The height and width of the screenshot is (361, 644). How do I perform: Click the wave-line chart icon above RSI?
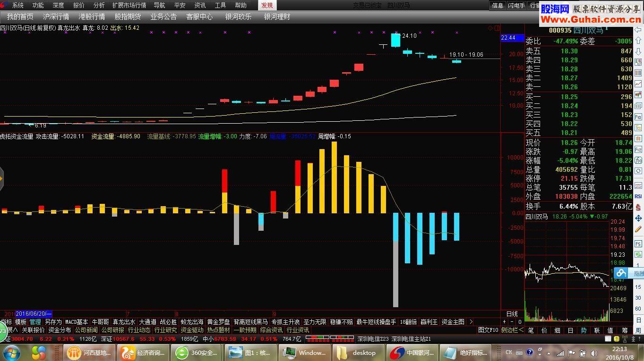click(x=638, y=185)
